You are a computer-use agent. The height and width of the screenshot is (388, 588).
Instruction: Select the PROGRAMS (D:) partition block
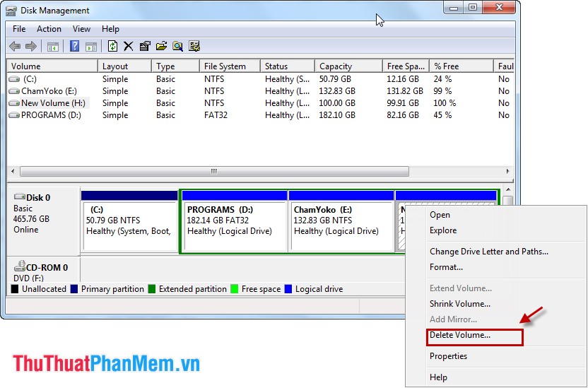235,221
